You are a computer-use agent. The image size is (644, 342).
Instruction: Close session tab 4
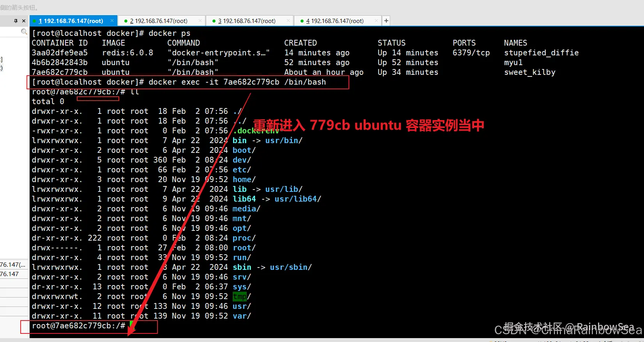pos(376,21)
